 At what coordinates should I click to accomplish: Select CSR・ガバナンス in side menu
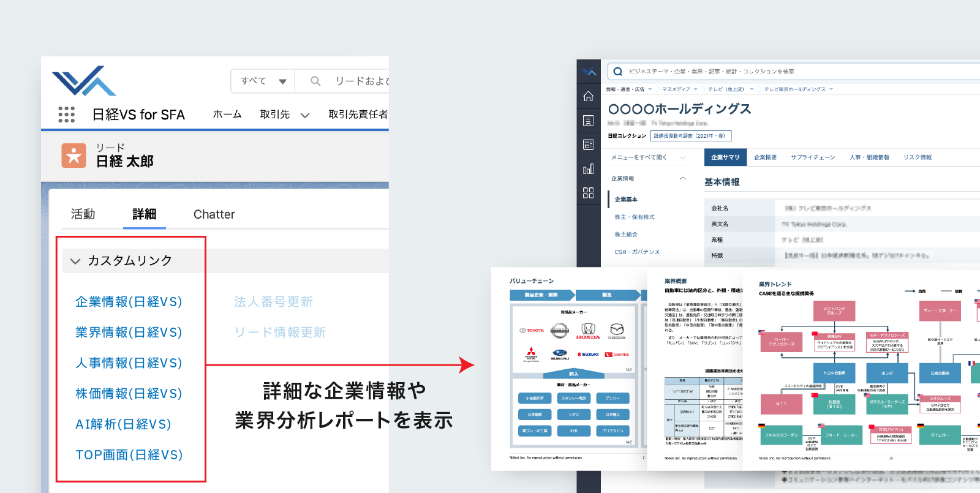click(637, 252)
